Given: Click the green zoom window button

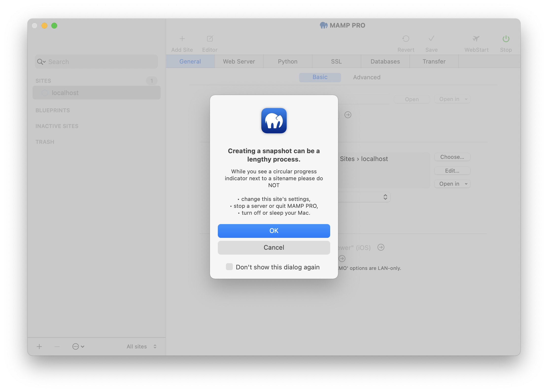Looking at the screenshot, I should [x=54, y=26].
